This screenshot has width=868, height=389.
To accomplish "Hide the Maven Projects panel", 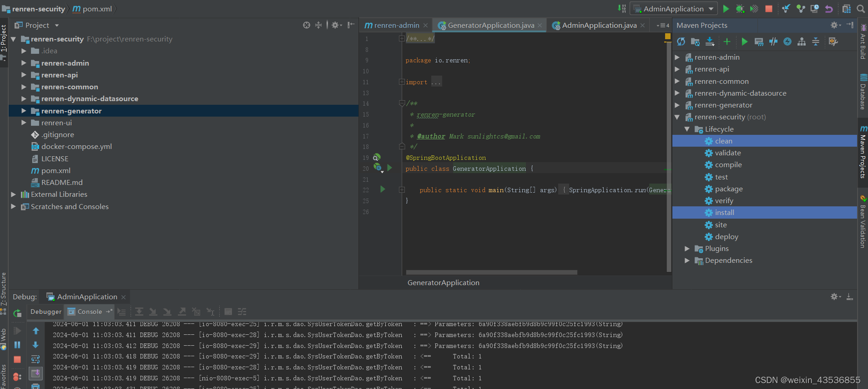I will click(x=850, y=25).
